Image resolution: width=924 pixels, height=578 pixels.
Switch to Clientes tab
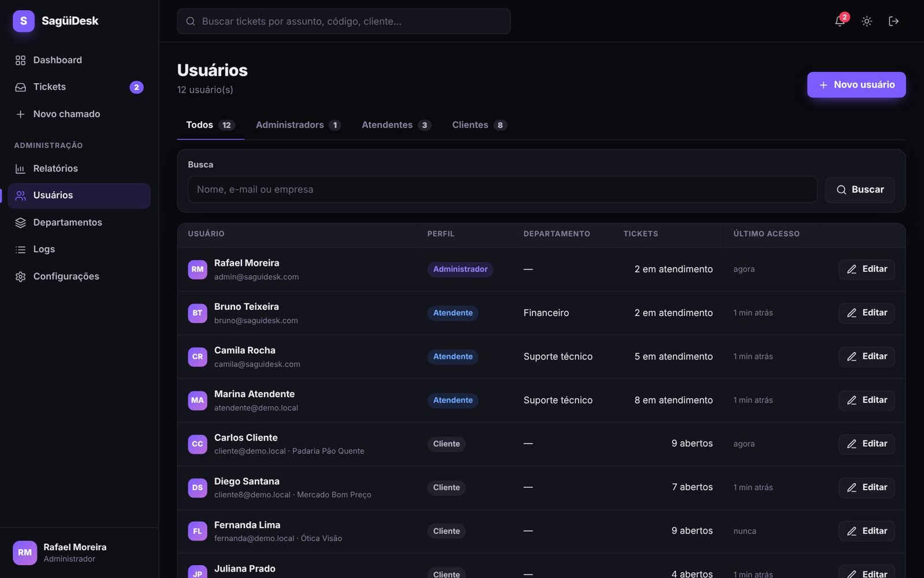coord(479,125)
